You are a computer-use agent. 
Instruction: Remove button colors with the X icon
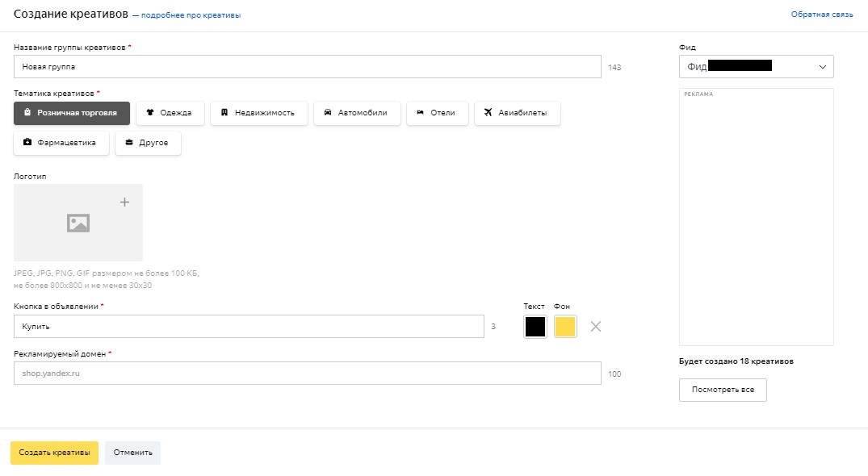point(596,327)
